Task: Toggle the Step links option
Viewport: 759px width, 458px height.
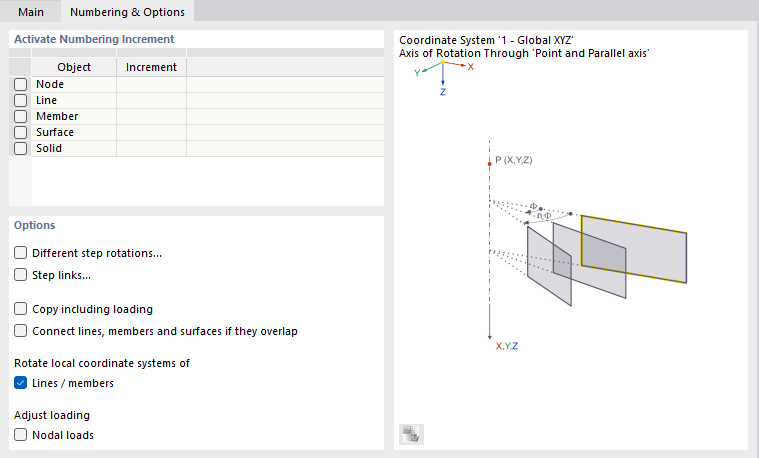Action: (x=21, y=275)
